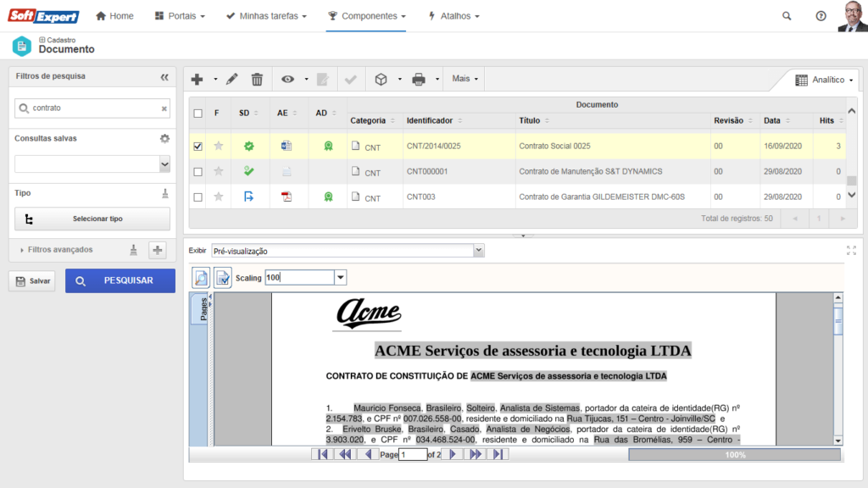Open the Componentes menu
This screenshot has width=868, height=488.
pyautogui.click(x=367, y=16)
